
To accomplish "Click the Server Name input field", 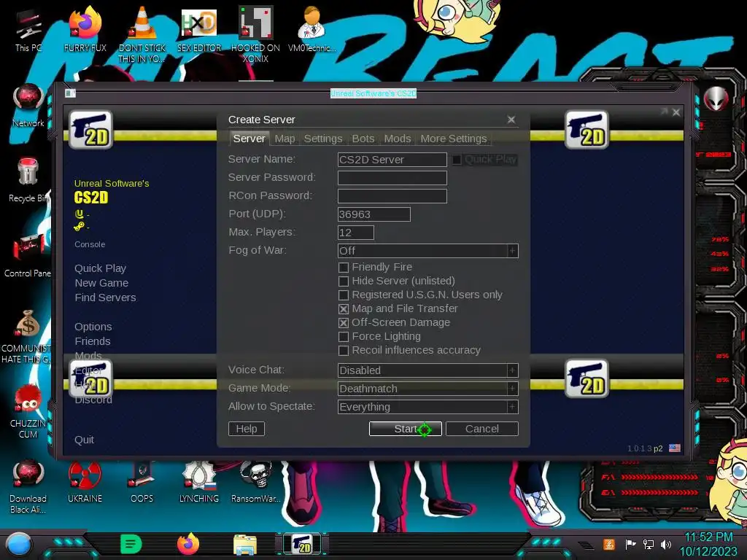I will pos(392,160).
